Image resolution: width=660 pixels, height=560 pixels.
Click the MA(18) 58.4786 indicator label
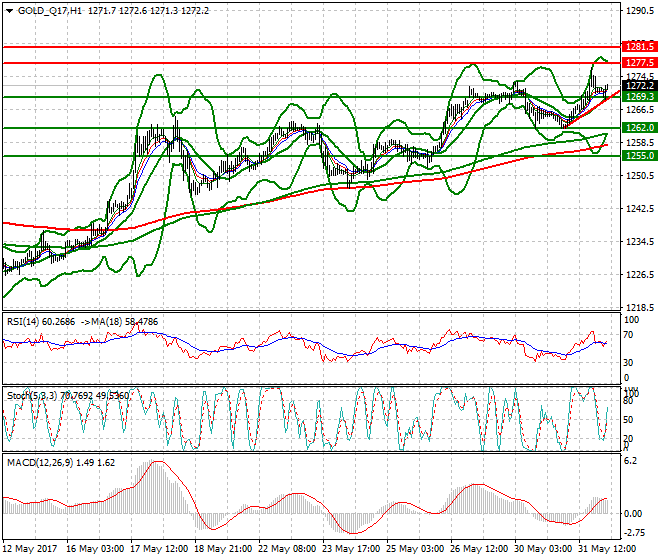tap(124, 322)
